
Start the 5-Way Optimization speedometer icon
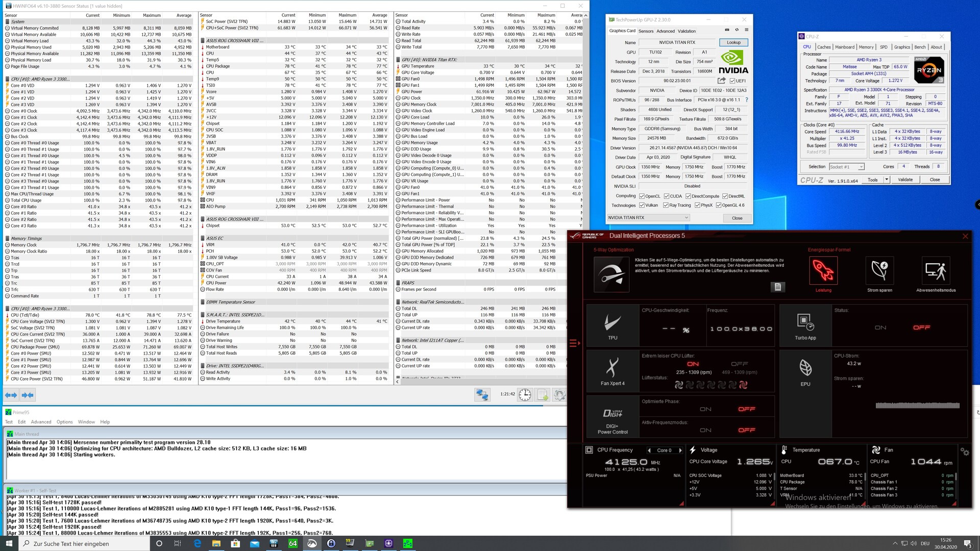(611, 274)
